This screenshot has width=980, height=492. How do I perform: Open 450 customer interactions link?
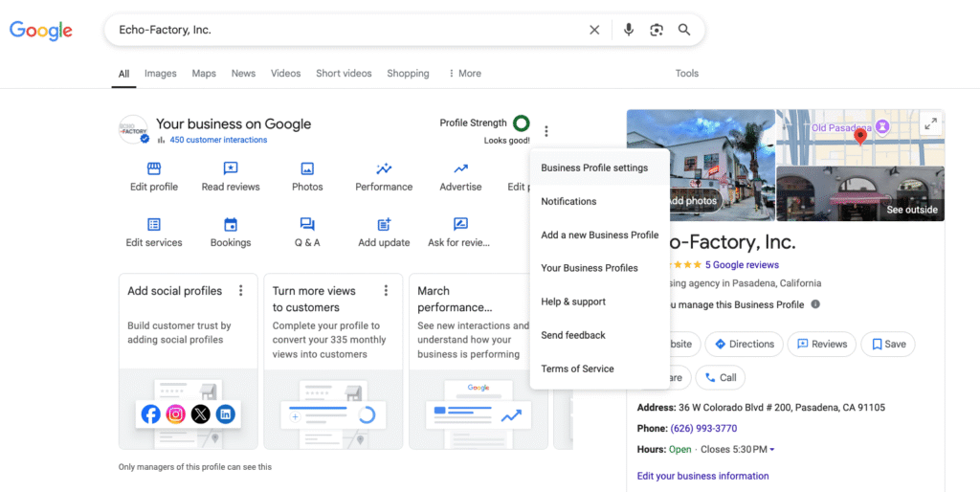(218, 140)
